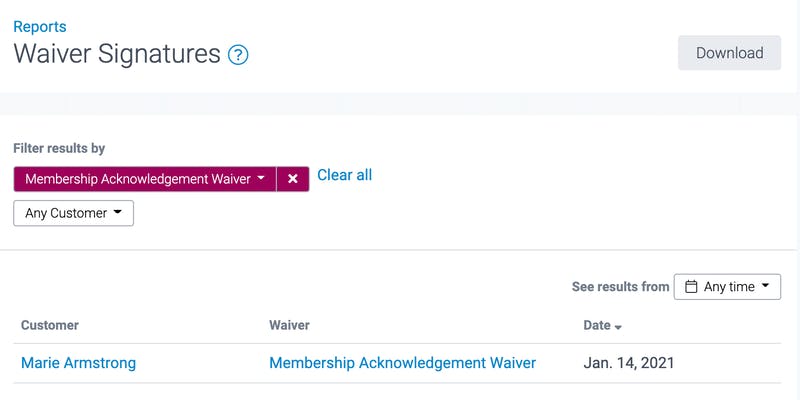Sort by the Customer column header
The width and height of the screenshot is (800, 400).
(x=50, y=325)
